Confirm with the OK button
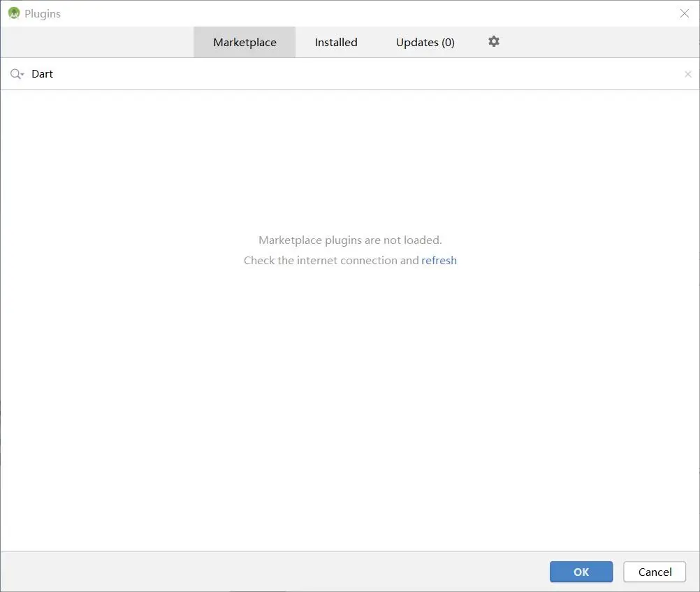 click(x=581, y=572)
